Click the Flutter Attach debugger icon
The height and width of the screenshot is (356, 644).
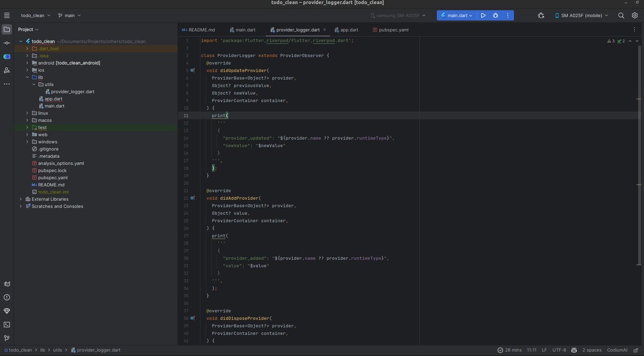(x=541, y=16)
